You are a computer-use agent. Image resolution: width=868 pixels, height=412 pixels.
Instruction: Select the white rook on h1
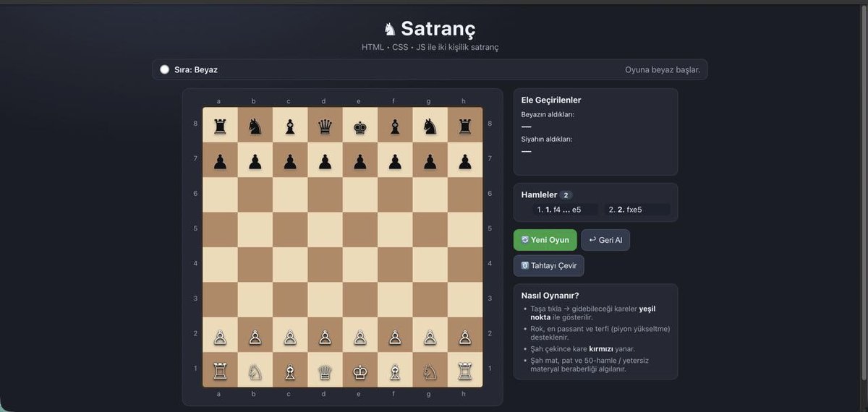click(465, 372)
